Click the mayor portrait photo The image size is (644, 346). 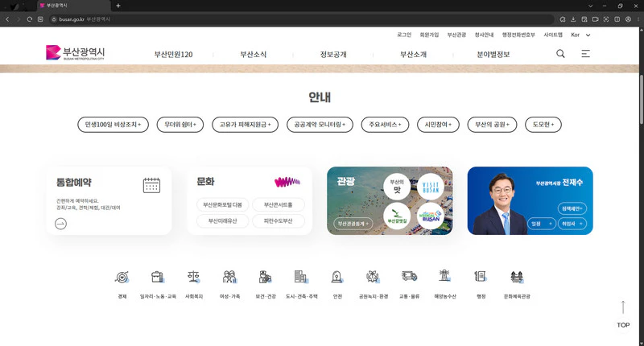coord(500,204)
